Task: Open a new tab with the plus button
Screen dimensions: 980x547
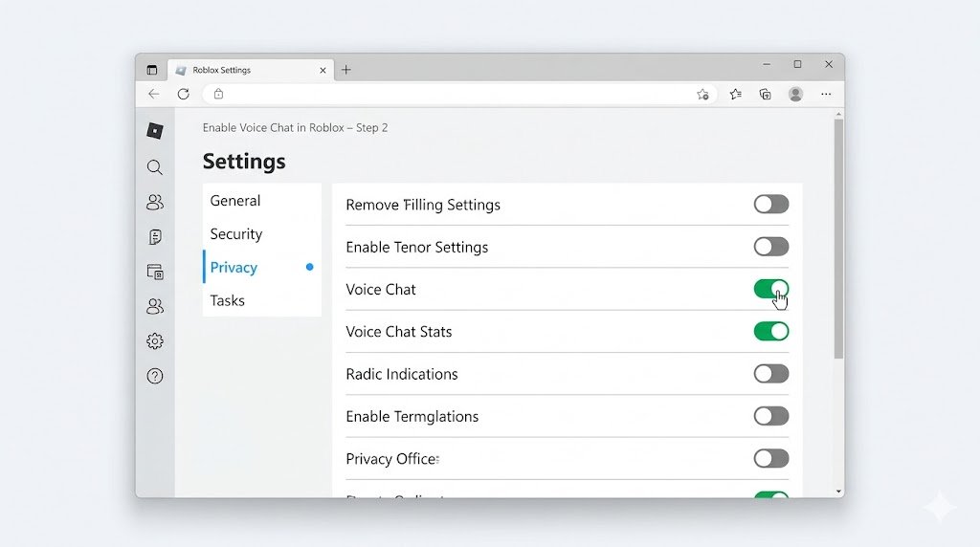Action: click(x=346, y=70)
